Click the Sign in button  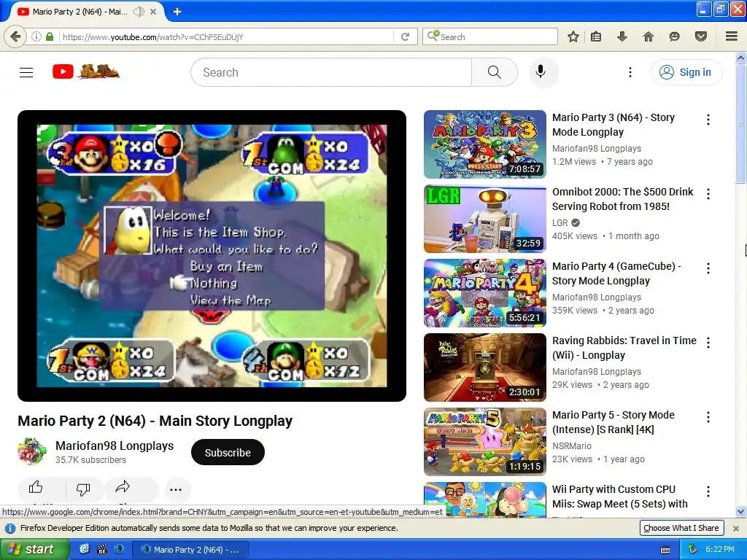[686, 72]
